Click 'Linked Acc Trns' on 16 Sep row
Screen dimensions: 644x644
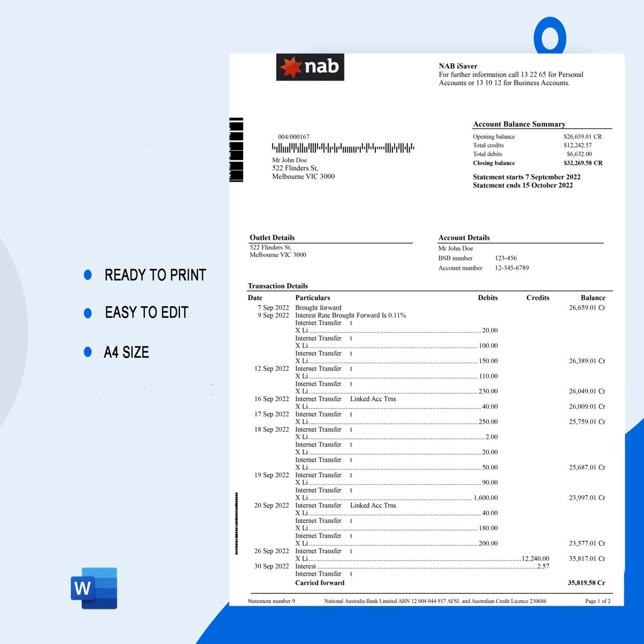tap(373, 399)
